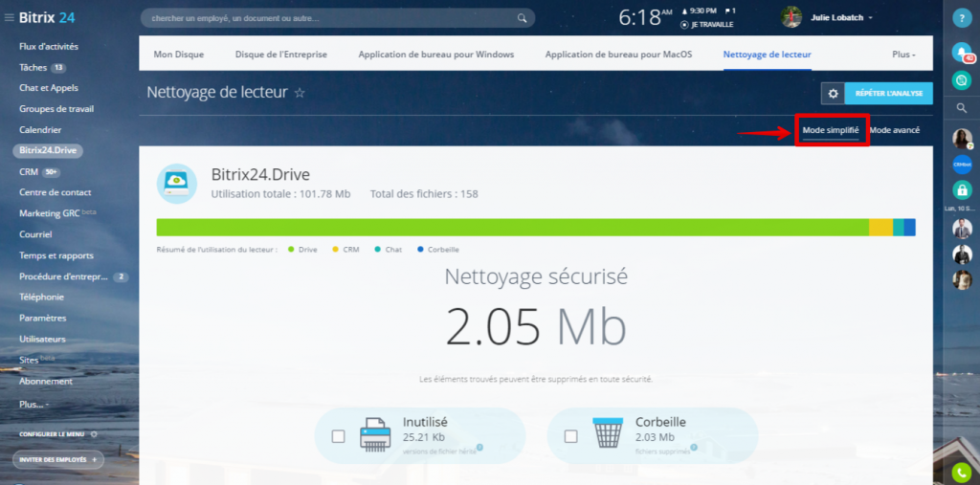
Task: Click the green chat circle icon in the right panel
Action: pyautogui.click(x=962, y=80)
